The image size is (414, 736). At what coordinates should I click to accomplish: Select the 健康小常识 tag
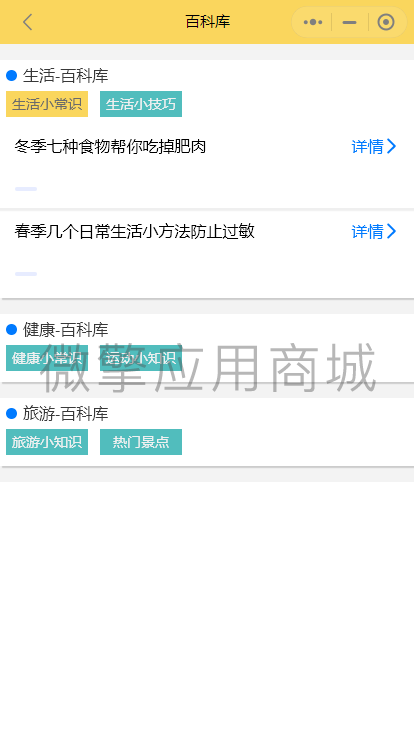point(47,358)
